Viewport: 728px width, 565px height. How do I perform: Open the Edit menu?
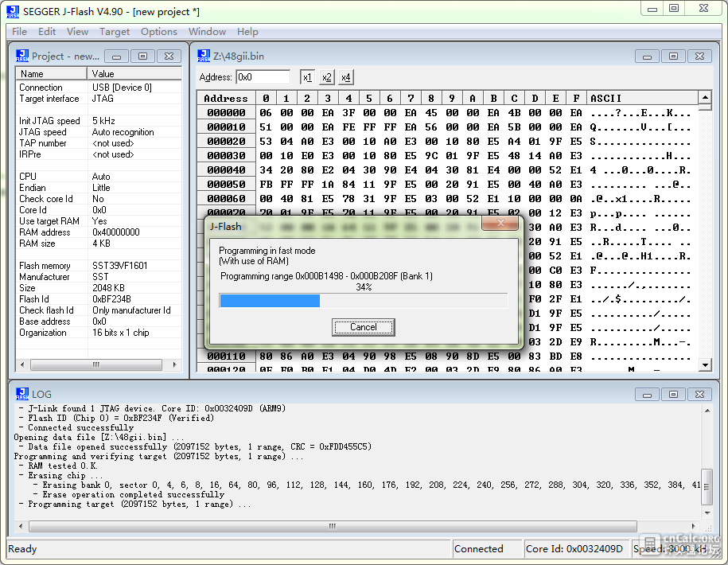47,32
